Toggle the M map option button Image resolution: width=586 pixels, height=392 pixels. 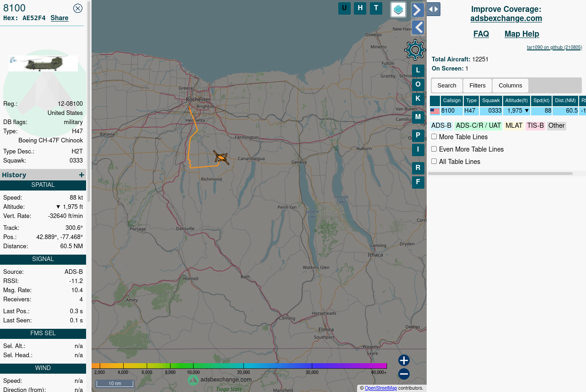pyautogui.click(x=418, y=117)
